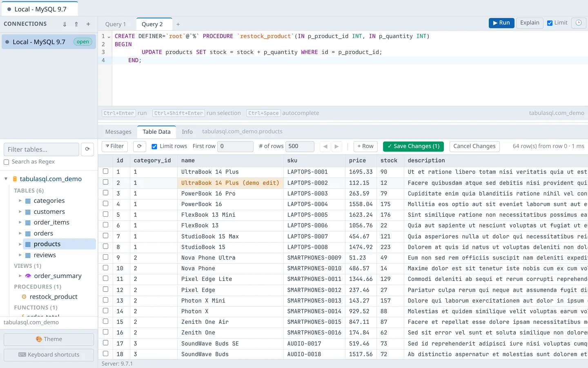
Task: Go to previous page of rows
Action: 325,146
